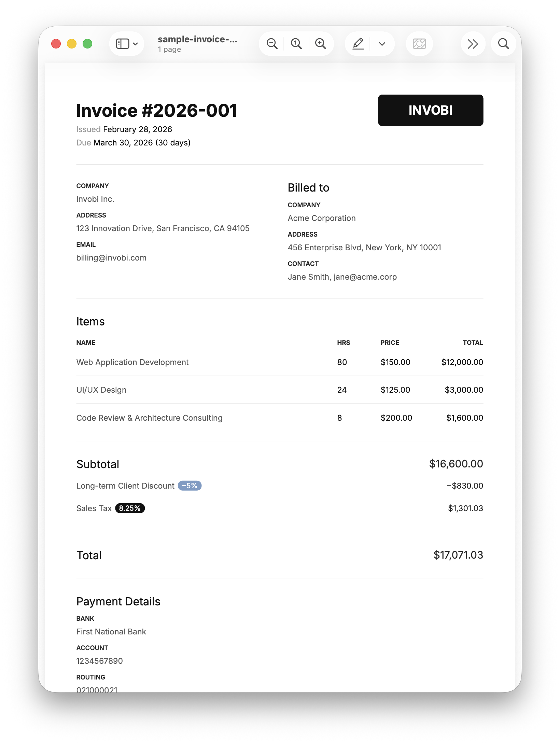The image size is (560, 743).
Task: Expand the Markup options dropdown arrow
Action: coord(382,44)
